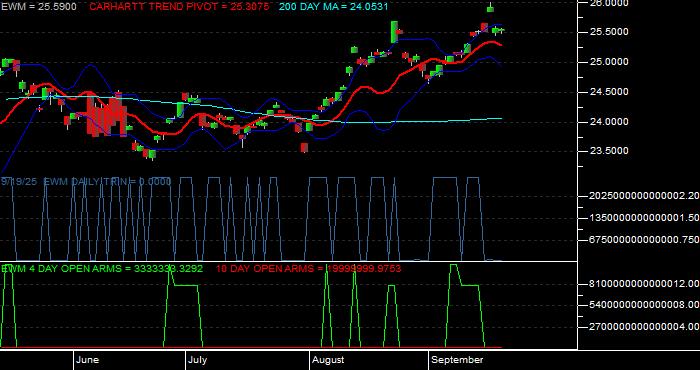The height and width of the screenshot is (370, 700).
Task: Select the July label on time axis
Action: pyautogui.click(x=197, y=360)
